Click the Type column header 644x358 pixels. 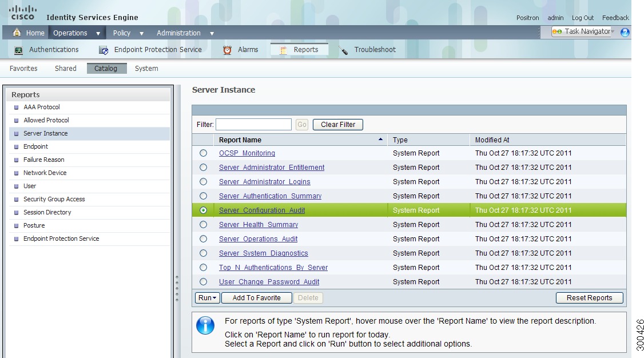[429, 140]
